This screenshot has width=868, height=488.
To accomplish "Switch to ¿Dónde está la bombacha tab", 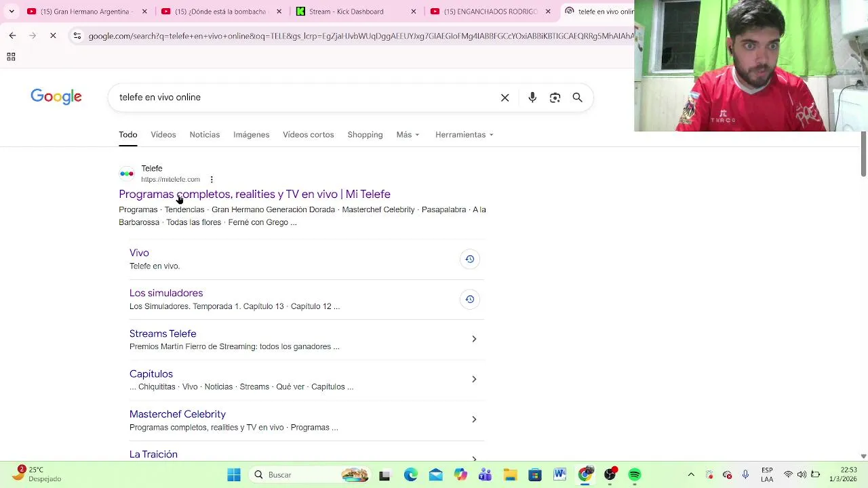I will [220, 12].
